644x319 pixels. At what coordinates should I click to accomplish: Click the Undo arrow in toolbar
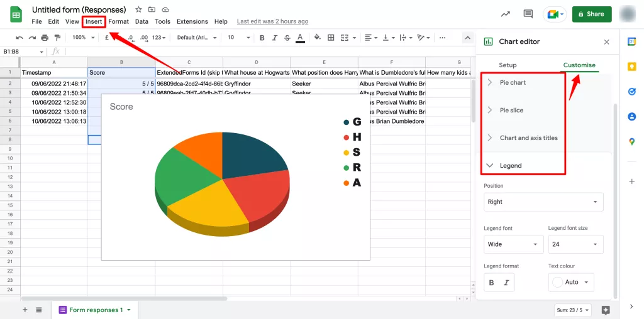pos(19,38)
